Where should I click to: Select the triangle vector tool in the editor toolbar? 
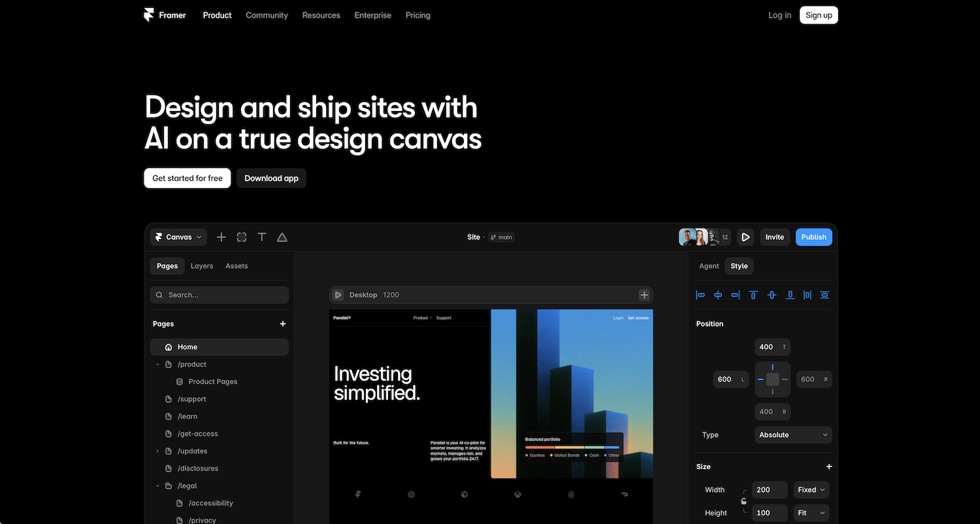point(282,237)
